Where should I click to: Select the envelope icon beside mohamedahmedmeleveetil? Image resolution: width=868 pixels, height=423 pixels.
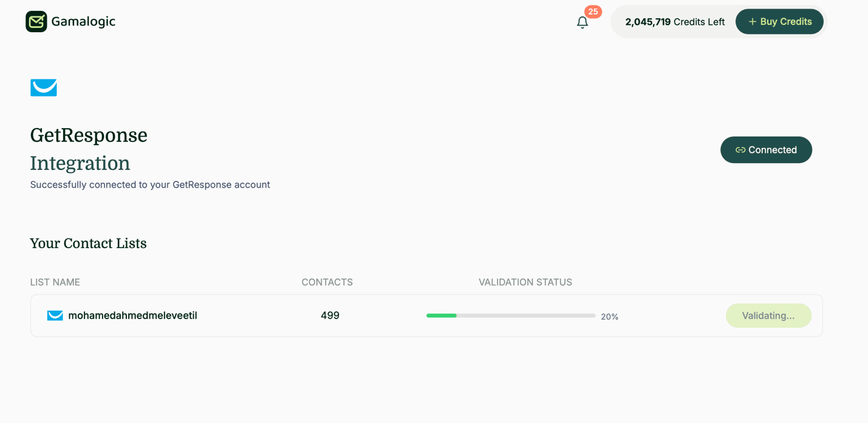pos(55,315)
